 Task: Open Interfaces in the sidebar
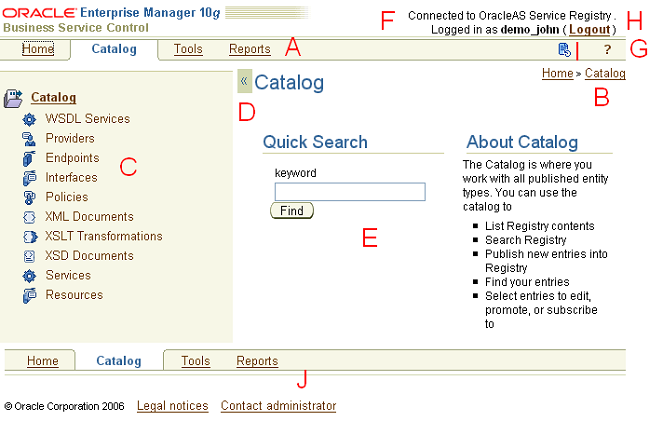[x=71, y=178]
